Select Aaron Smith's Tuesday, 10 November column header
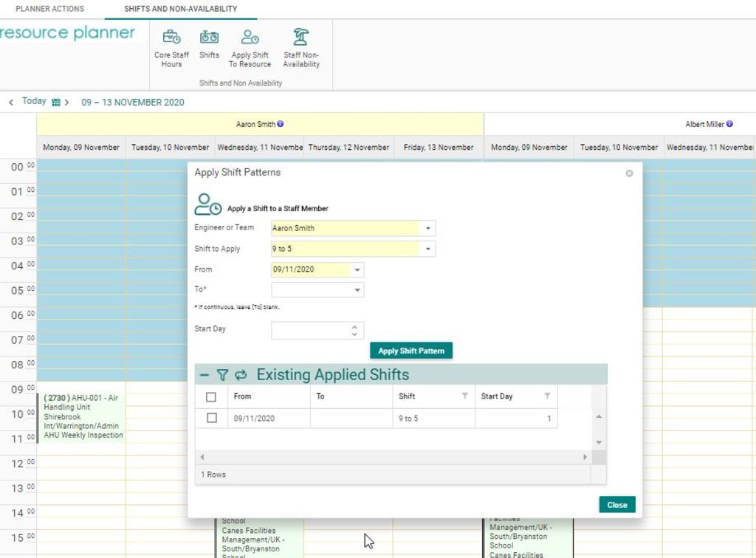This screenshot has width=756, height=558. [x=171, y=148]
